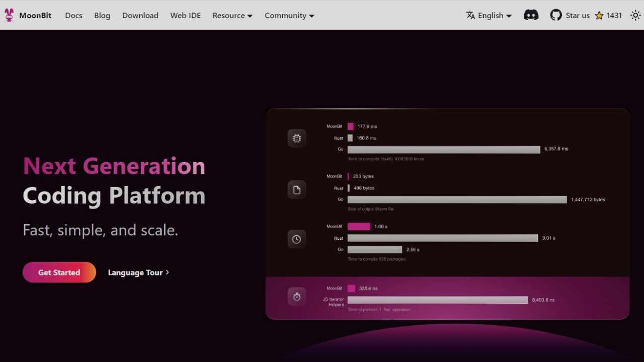The image size is (644, 362).
Task: Select the stopwatch iterator benchmark icon
Action: [x=297, y=296]
